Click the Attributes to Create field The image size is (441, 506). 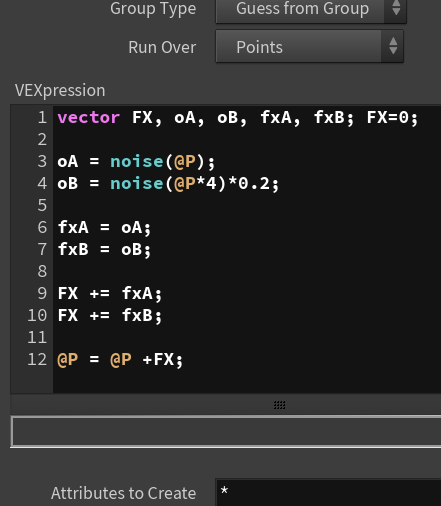click(x=329, y=493)
